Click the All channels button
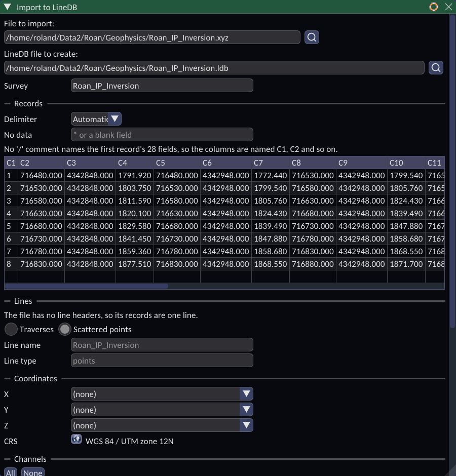The width and height of the screenshot is (456, 476). pyautogui.click(x=11, y=472)
